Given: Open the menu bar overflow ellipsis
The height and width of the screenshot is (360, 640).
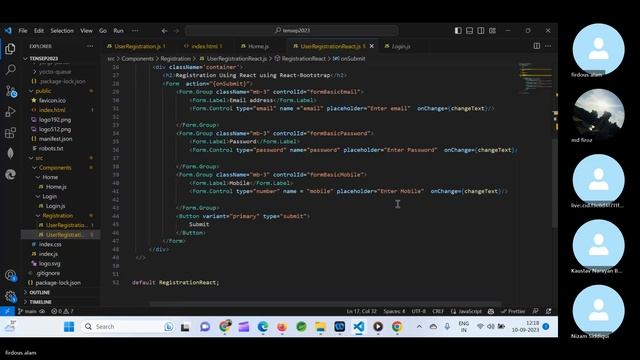Looking at the screenshot, I should pos(135,31).
